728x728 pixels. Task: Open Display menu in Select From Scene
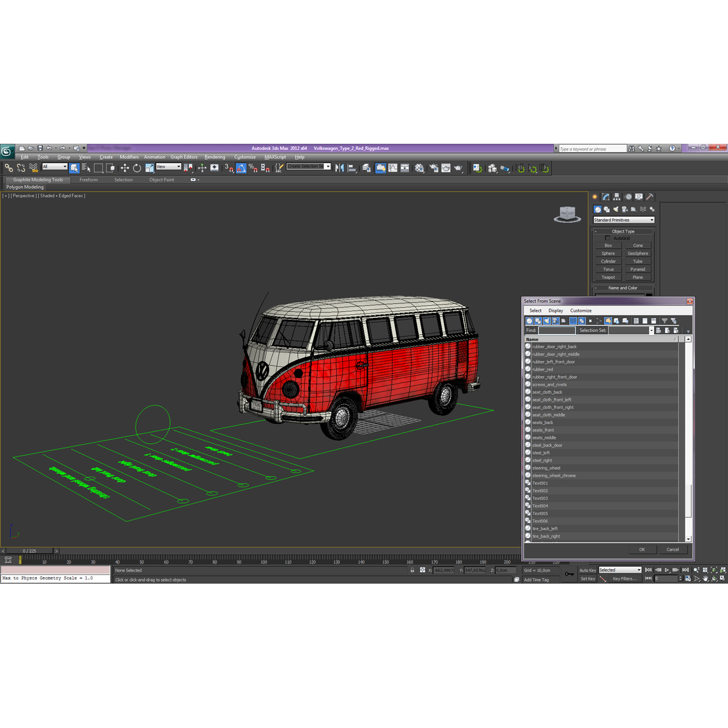[x=556, y=311]
